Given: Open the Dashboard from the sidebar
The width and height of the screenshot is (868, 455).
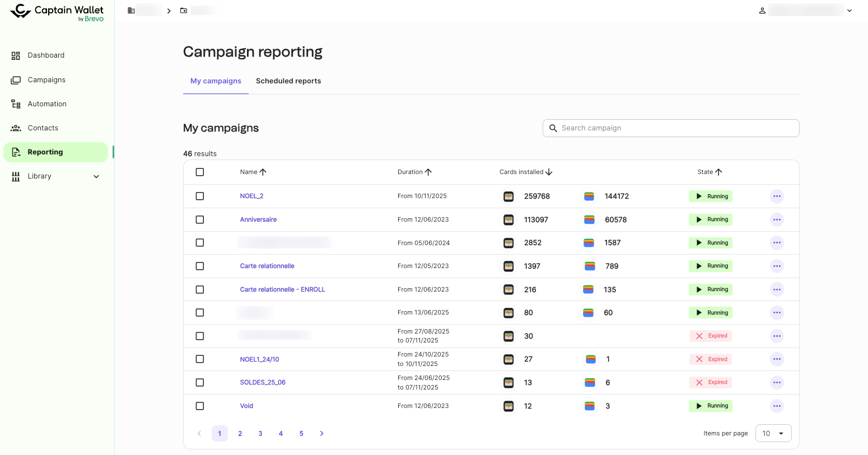Looking at the screenshot, I should click(46, 55).
